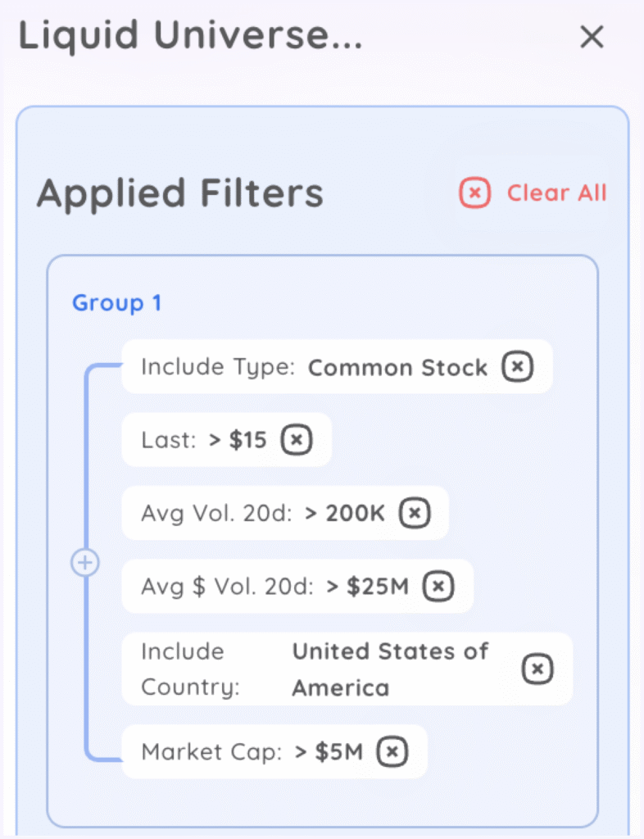Select the Group 1 label
This screenshot has height=839, width=644.
coord(116,303)
